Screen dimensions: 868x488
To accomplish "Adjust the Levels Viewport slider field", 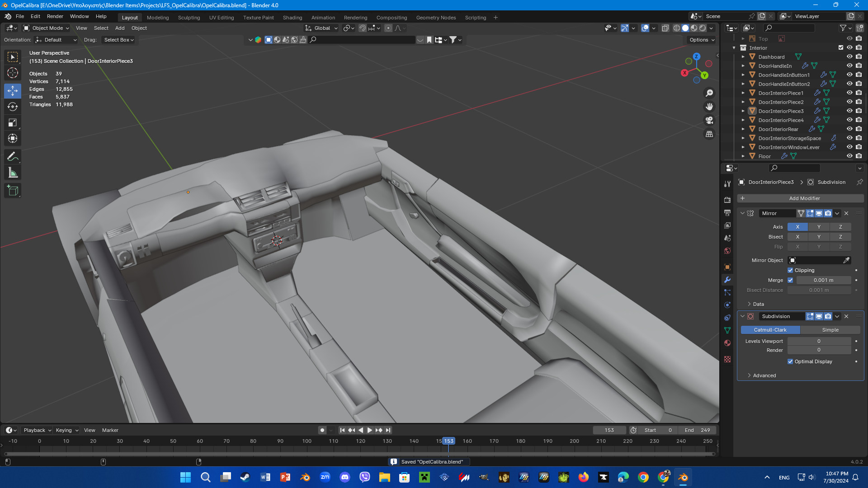I will pyautogui.click(x=819, y=341).
